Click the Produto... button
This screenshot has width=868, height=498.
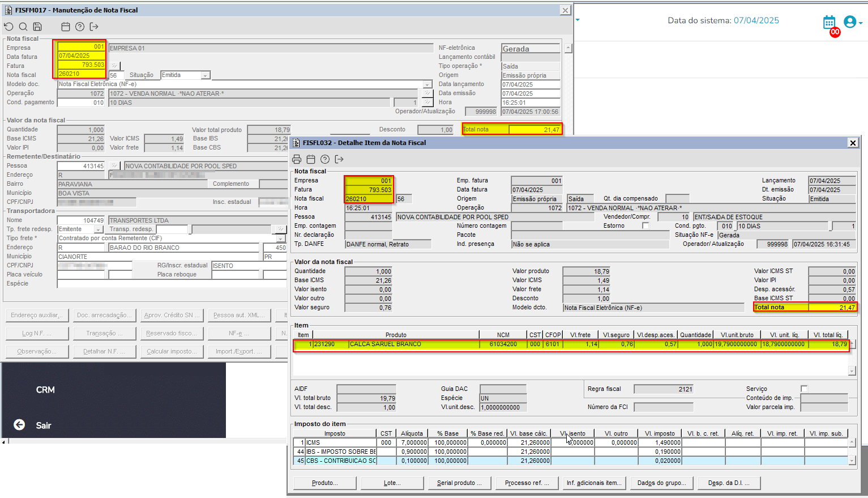(325, 483)
